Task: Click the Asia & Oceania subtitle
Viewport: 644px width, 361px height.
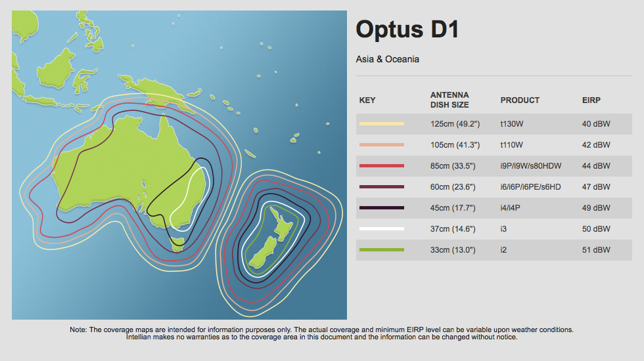Action: tap(387, 59)
